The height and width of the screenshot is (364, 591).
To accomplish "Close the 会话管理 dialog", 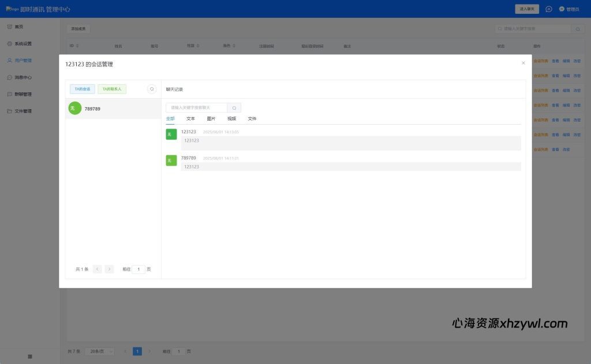I will 523,63.
